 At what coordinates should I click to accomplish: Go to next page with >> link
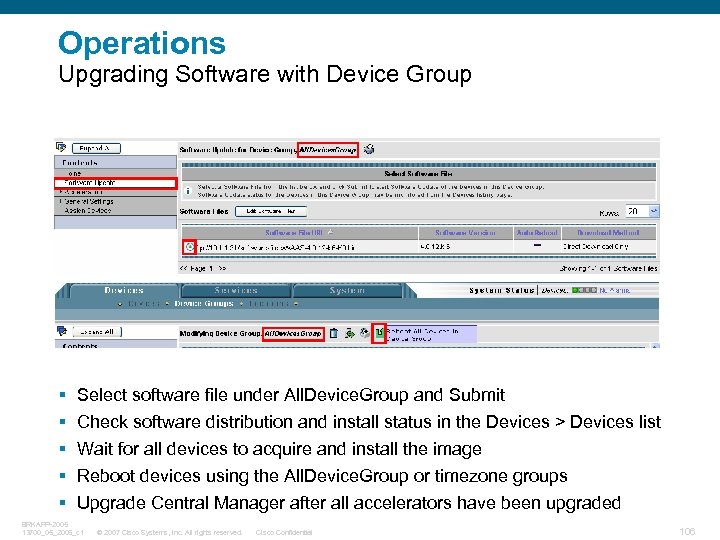coord(222,268)
